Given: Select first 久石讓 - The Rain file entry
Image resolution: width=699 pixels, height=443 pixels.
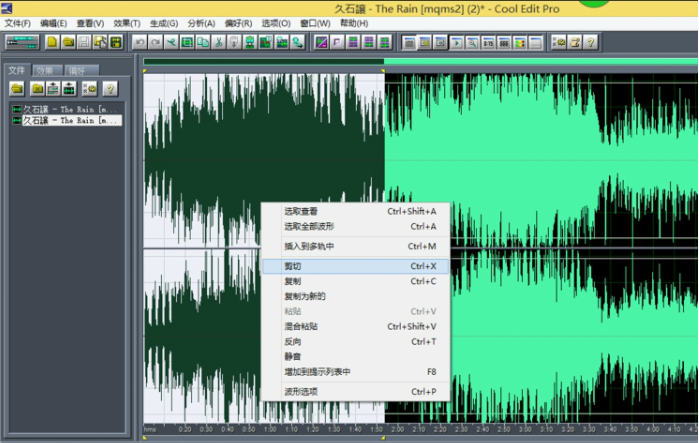Looking at the screenshot, I should tap(67, 109).
